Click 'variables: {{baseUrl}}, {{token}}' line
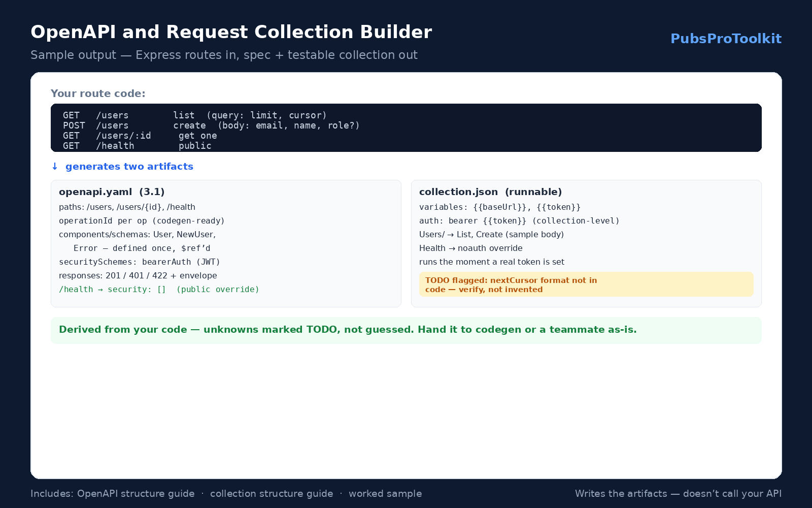812x508 pixels. point(500,207)
